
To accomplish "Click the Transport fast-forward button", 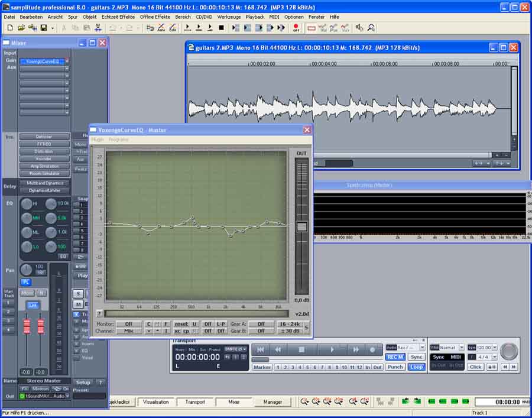I will click(356, 349).
